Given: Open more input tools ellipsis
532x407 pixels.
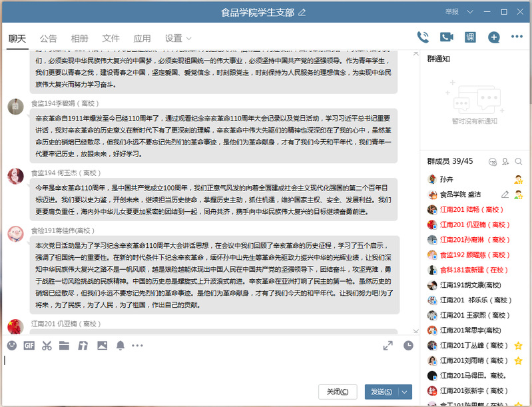Looking at the screenshot, I should (x=137, y=346).
